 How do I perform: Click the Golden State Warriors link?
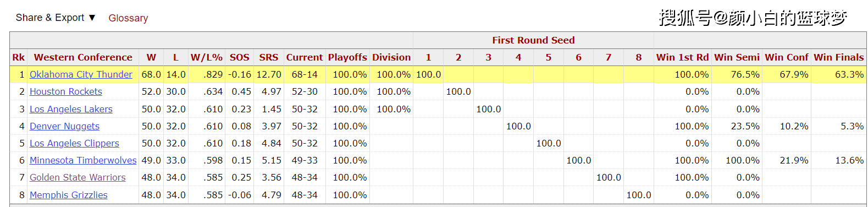[78, 177]
